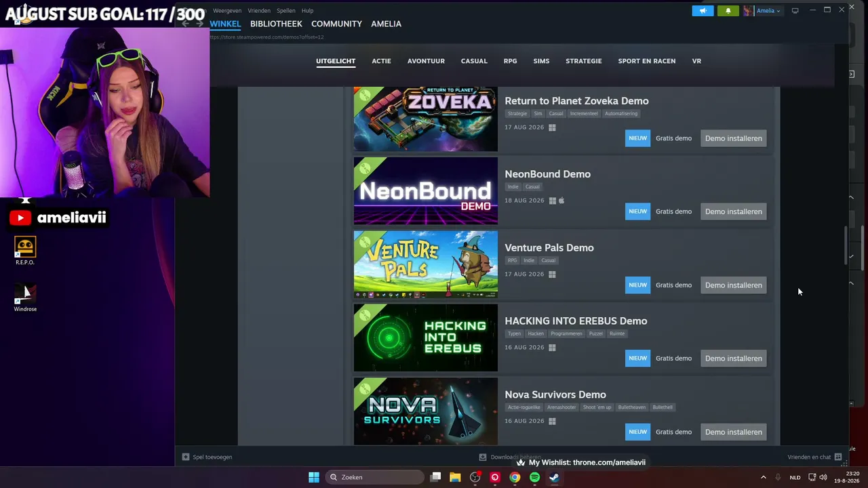Open the Venture Pals Demo thumbnail

(426, 264)
